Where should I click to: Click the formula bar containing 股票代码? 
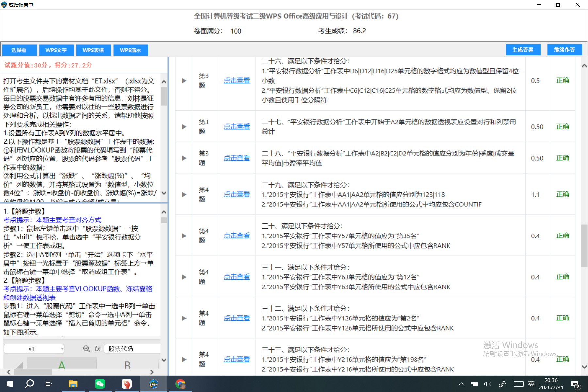click(132, 349)
